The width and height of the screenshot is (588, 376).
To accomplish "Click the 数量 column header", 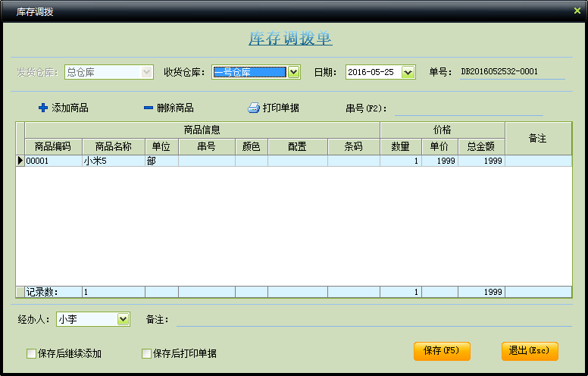I will tap(401, 146).
